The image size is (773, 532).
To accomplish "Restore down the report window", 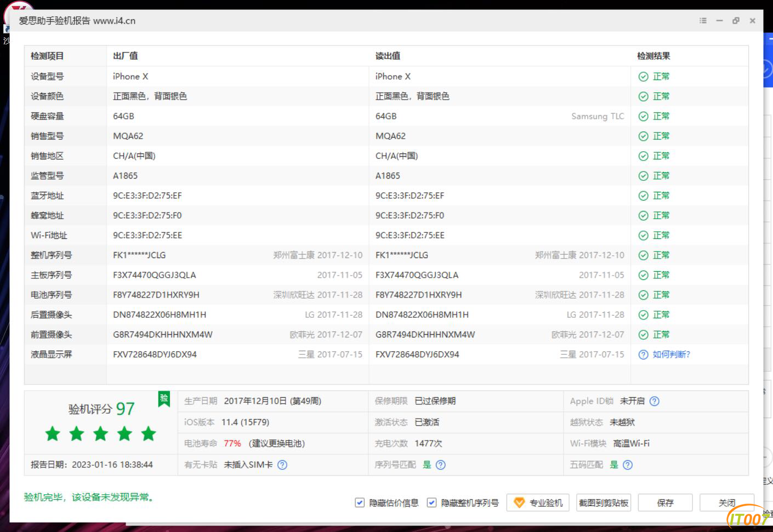I will [x=736, y=21].
